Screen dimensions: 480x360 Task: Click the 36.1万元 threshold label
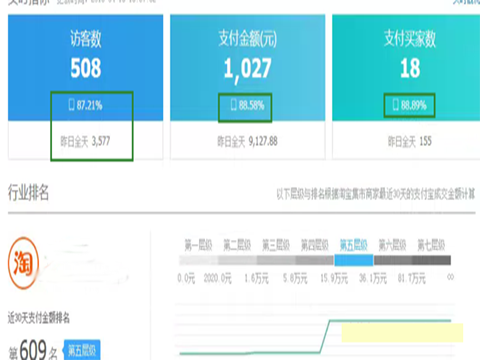point(373,278)
